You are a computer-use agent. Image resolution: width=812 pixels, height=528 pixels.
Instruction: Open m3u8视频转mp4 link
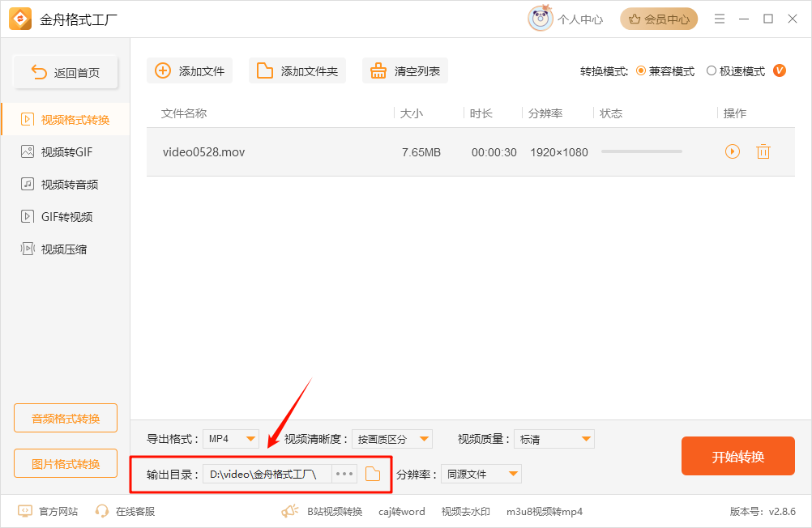pyautogui.click(x=545, y=512)
